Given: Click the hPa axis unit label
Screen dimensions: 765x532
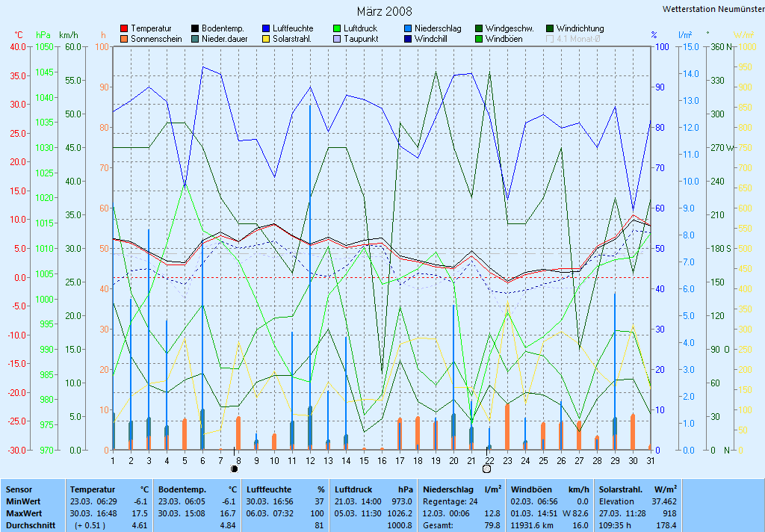Looking at the screenshot, I should [x=43, y=35].
